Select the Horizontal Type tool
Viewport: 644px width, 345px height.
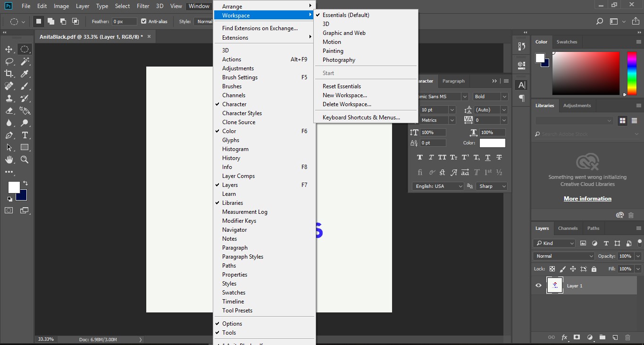[25, 135]
